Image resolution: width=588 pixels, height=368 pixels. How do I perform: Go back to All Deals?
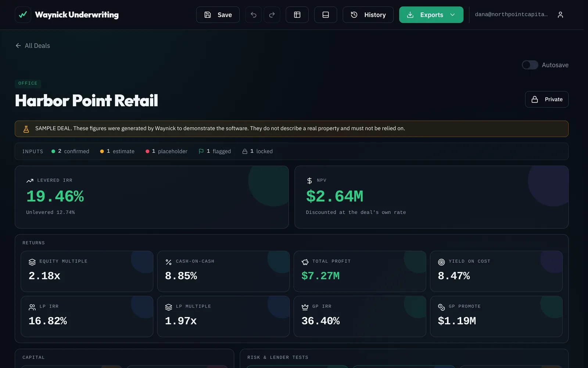[33, 46]
